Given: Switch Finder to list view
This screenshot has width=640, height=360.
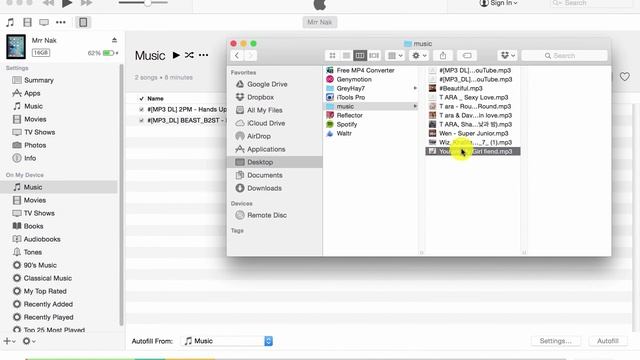Looking at the screenshot, I should pos(346,56).
